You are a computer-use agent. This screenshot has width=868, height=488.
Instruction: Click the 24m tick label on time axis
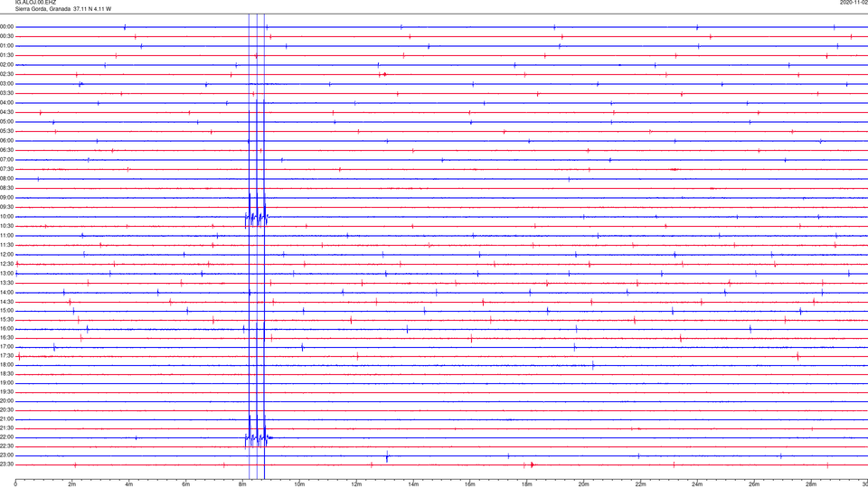697,484
